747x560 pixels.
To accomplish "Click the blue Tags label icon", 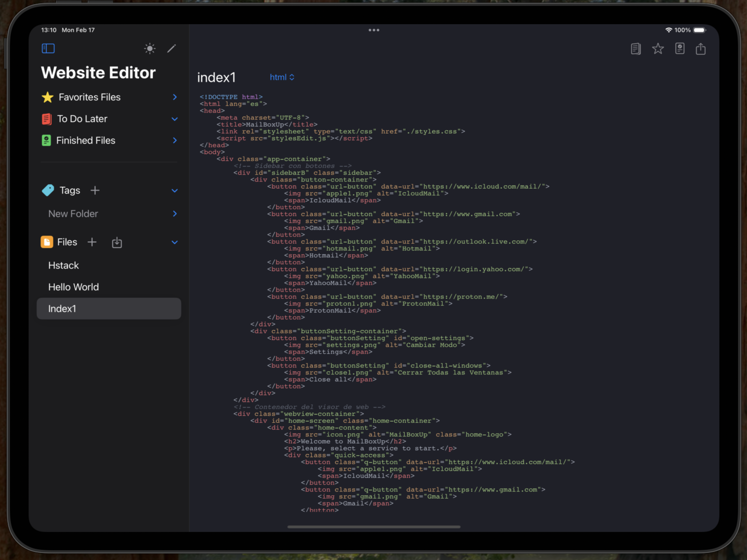I will point(48,190).
